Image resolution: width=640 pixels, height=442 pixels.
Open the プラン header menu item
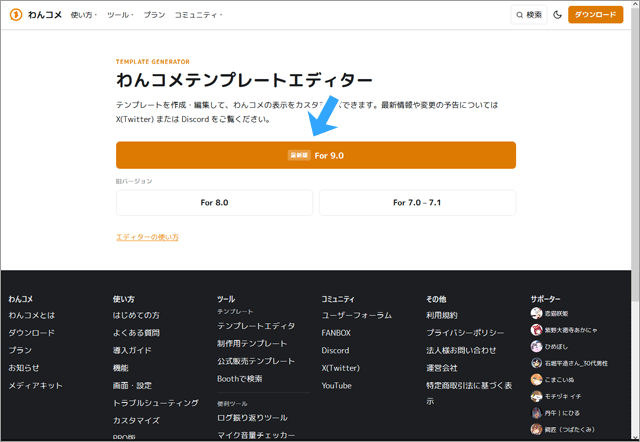click(154, 15)
